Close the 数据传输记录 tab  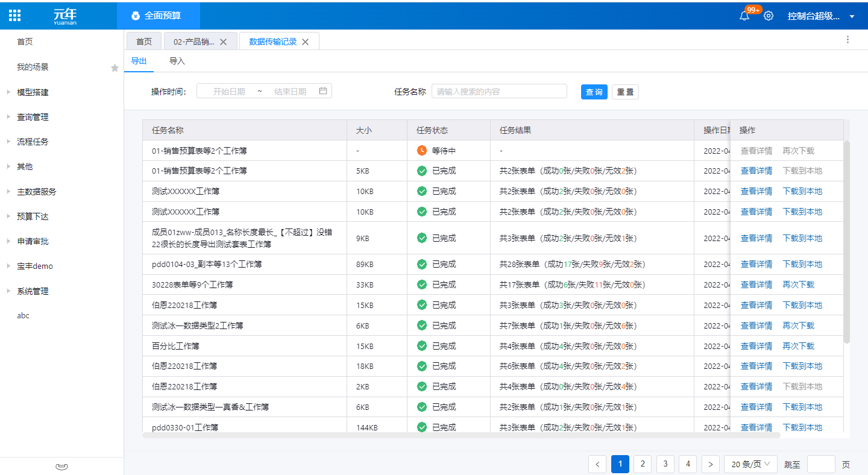point(306,42)
